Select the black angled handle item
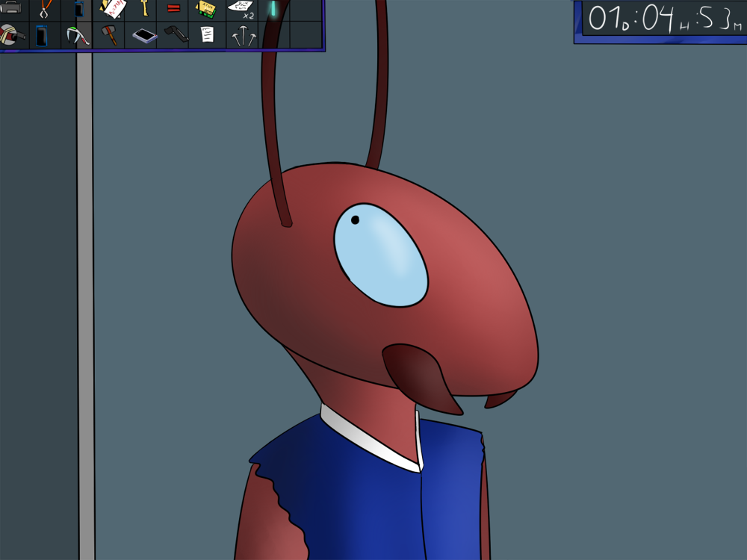747x560 pixels. pos(175,34)
